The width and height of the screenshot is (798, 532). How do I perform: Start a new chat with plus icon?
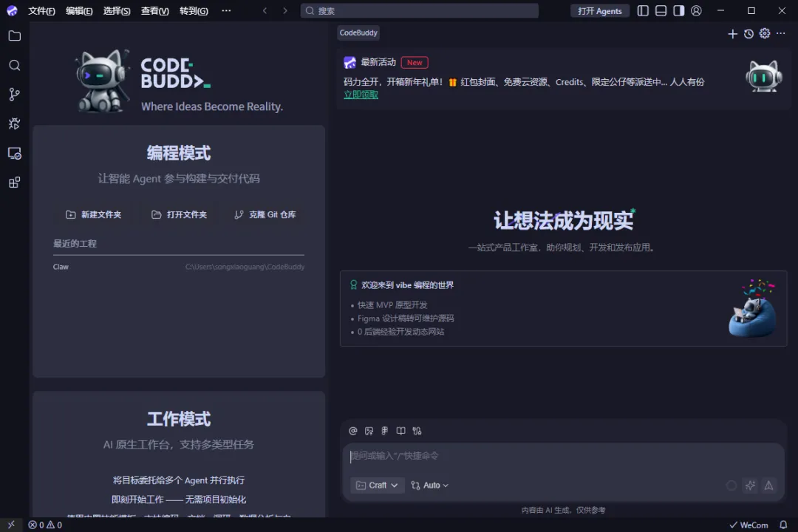pos(732,33)
